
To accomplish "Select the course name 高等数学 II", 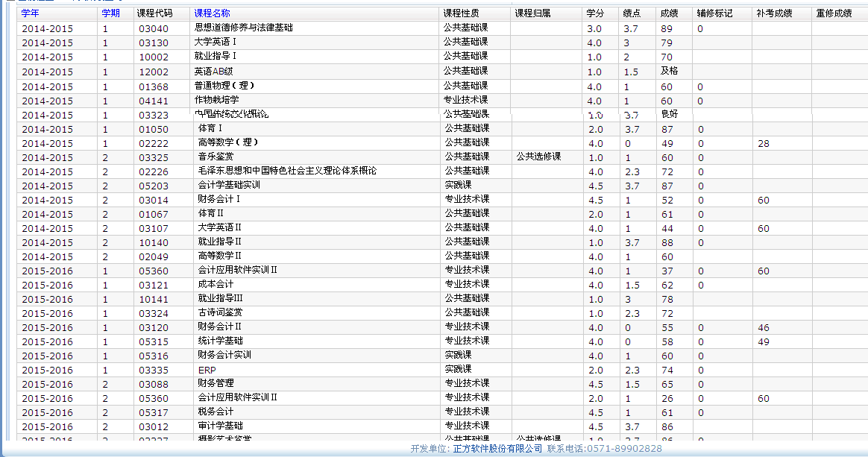I will pyautogui.click(x=220, y=256).
